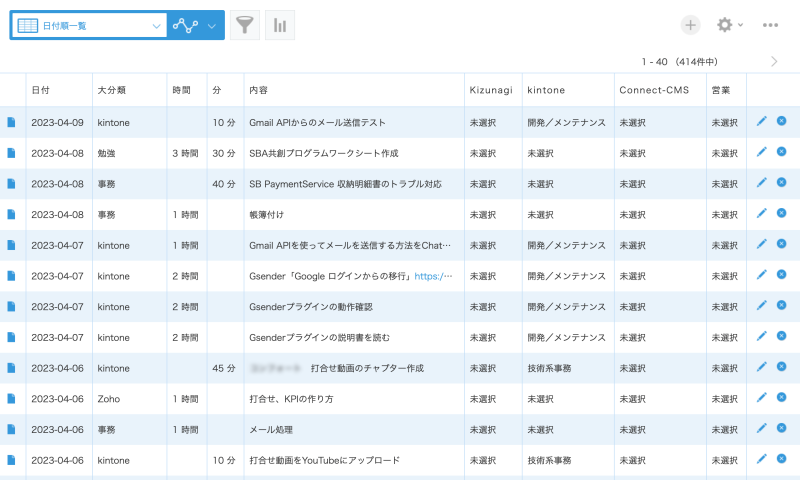This screenshot has height=480, width=800.
Task: Open the 日付順一覧 view dropdown
Action: (89, 26)
